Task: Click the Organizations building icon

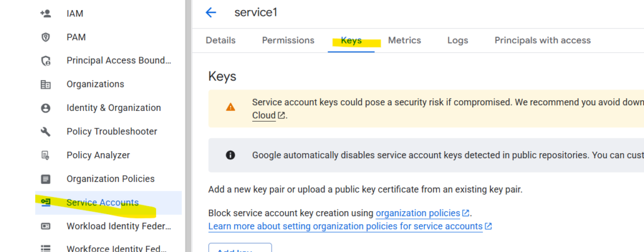Action: (45, 84)
